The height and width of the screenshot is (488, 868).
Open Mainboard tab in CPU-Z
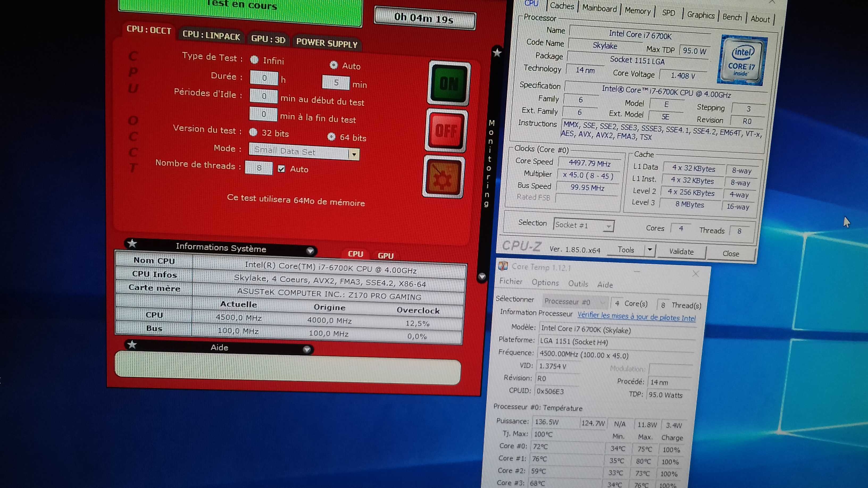[599, 8]
